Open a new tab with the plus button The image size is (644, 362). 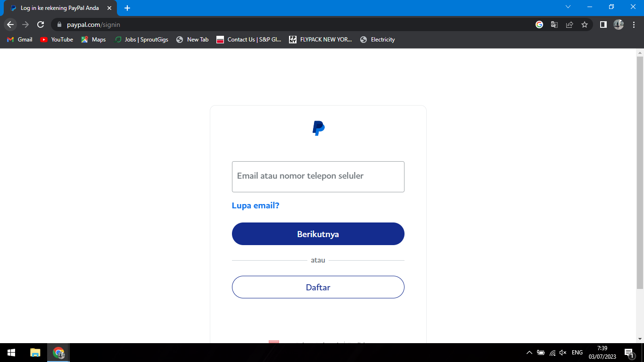click(127, 8)
